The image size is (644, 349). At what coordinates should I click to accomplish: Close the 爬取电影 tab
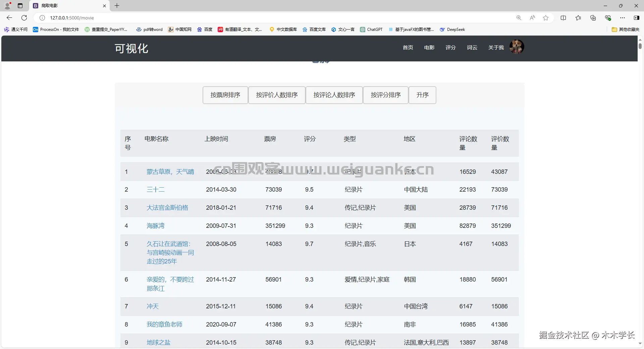pyautogui.click(x=104, y=6)
